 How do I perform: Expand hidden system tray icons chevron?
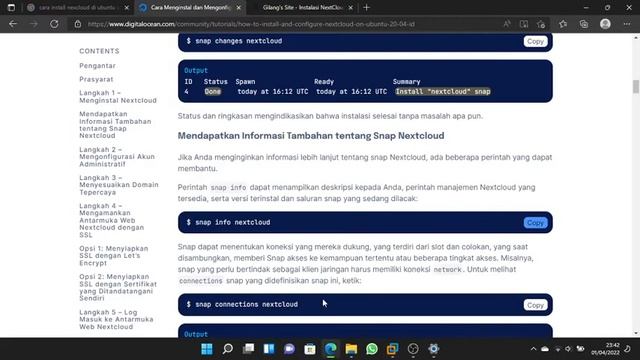(x=533, y=349)
